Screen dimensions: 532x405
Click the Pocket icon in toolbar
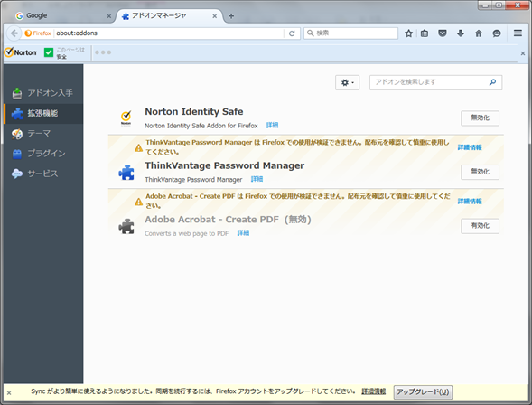(x=443, y=33)
